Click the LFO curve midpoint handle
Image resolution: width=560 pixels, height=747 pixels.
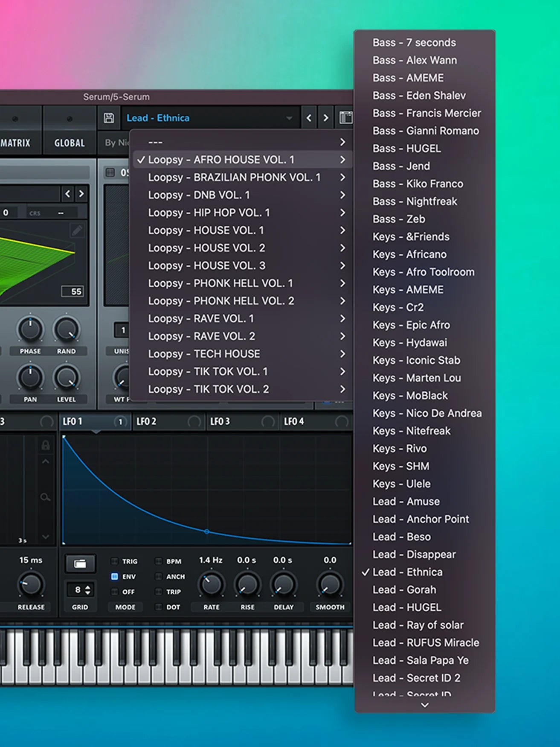207,531
